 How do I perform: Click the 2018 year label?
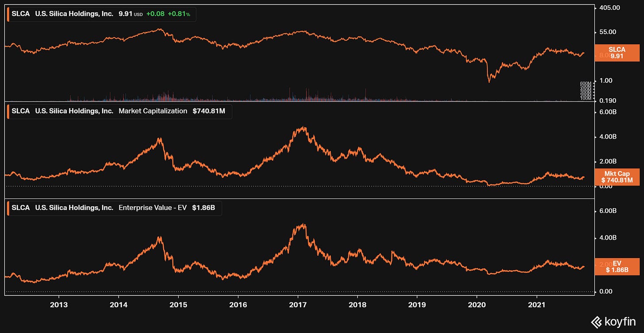click(x=357, y=305)
